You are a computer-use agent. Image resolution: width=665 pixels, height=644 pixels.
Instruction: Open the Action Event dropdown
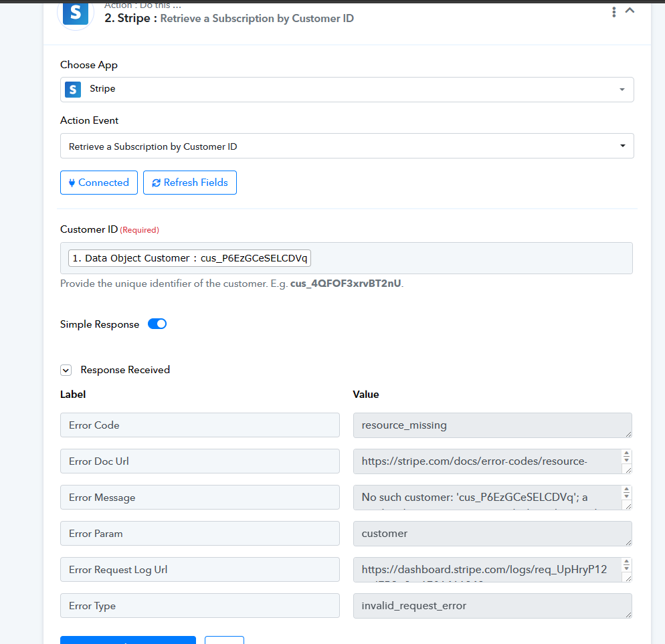[x=347, y=146]
